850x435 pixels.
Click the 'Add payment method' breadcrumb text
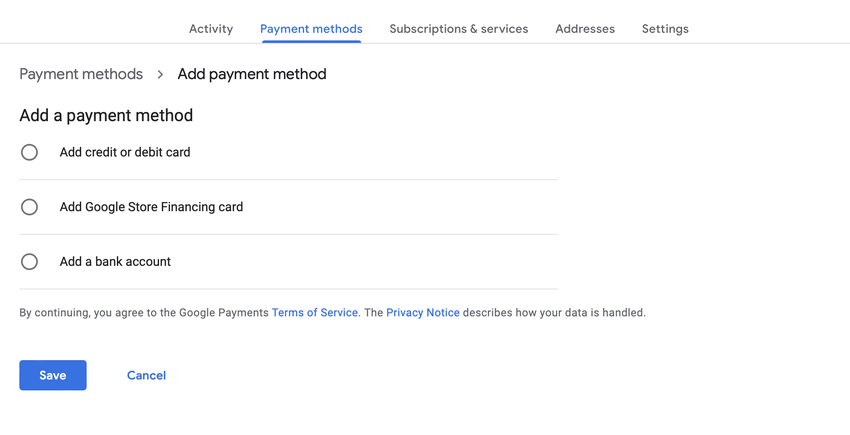click(252, 74)
